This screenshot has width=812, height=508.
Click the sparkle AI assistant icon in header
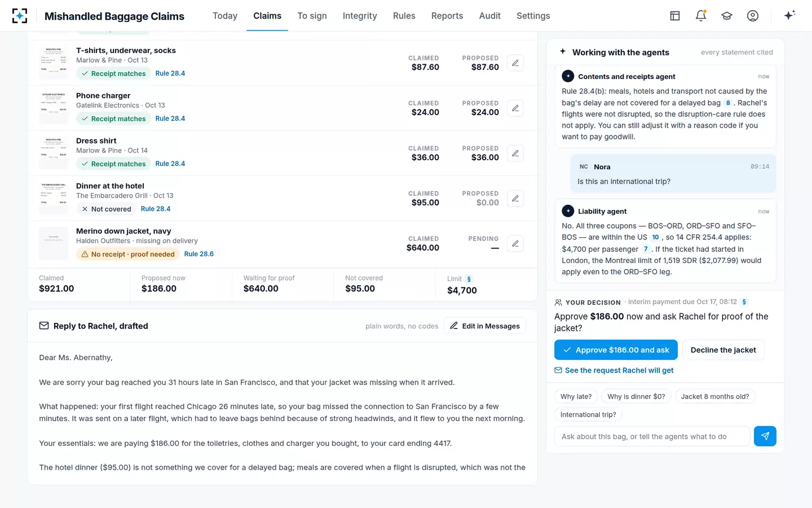789,15
